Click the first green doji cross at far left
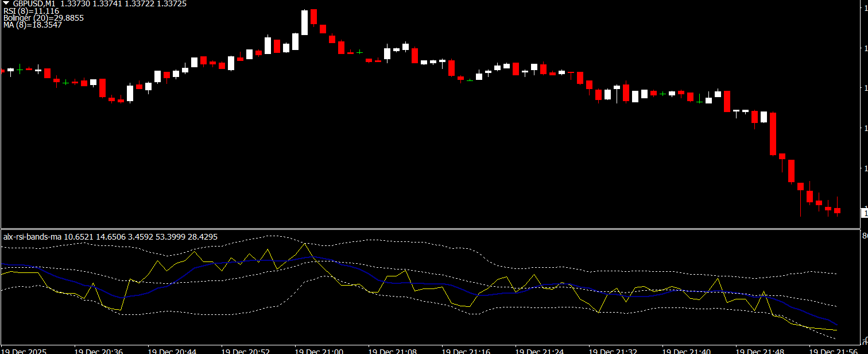 point(20,69)
